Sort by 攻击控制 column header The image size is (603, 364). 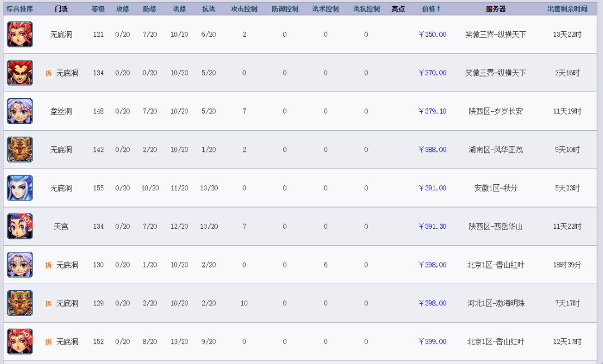(x=244, y=9)
